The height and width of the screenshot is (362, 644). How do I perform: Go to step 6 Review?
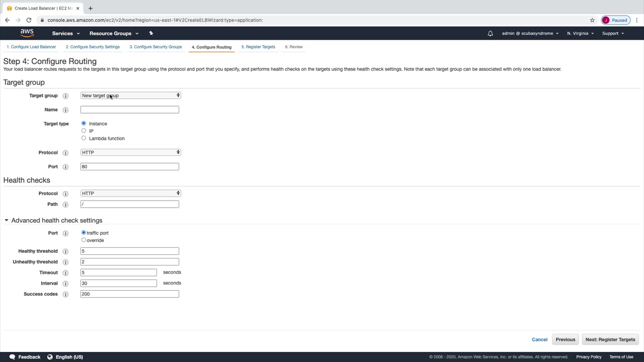(x=294, y=47)
